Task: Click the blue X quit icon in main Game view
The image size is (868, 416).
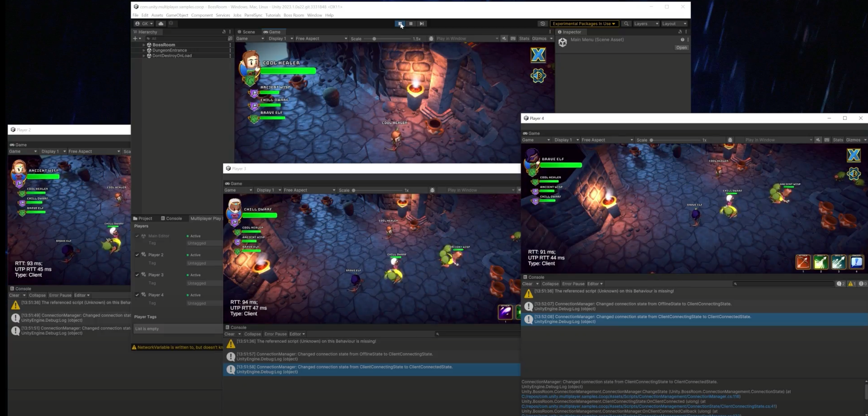Action: tap(538, 55)
